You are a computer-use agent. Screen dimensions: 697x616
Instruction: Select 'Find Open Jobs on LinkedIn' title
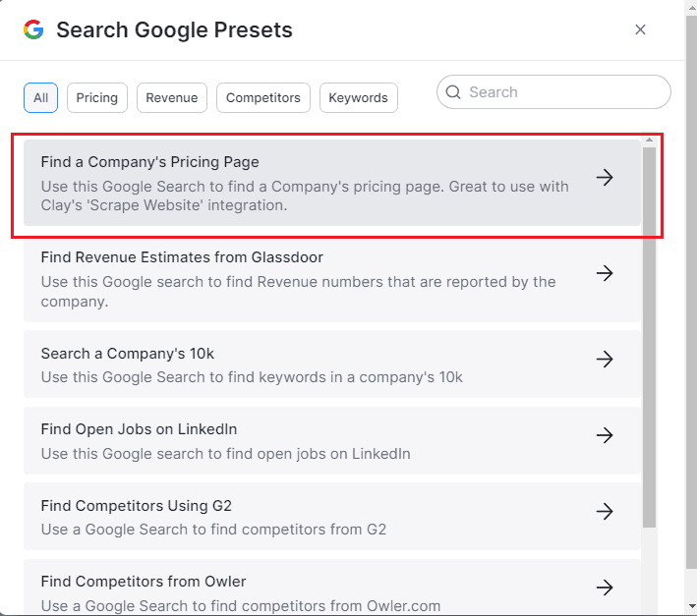(139, 429)
